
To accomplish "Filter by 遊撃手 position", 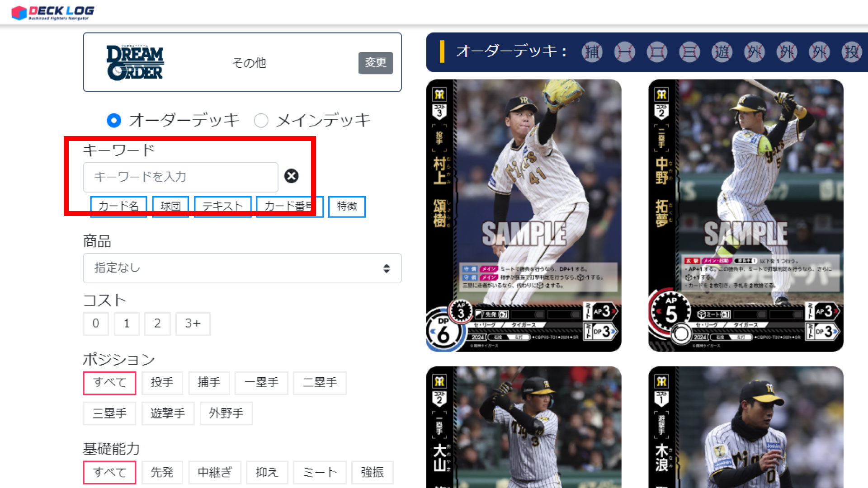I will [x=168, y=413].
